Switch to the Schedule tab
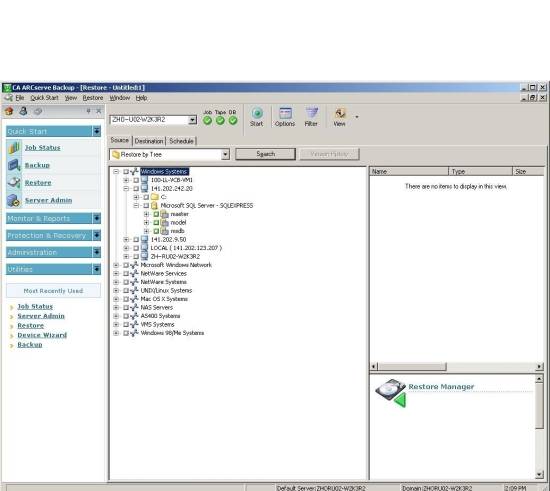Viewport: 550px width, 491px height. tap(181, 141)
